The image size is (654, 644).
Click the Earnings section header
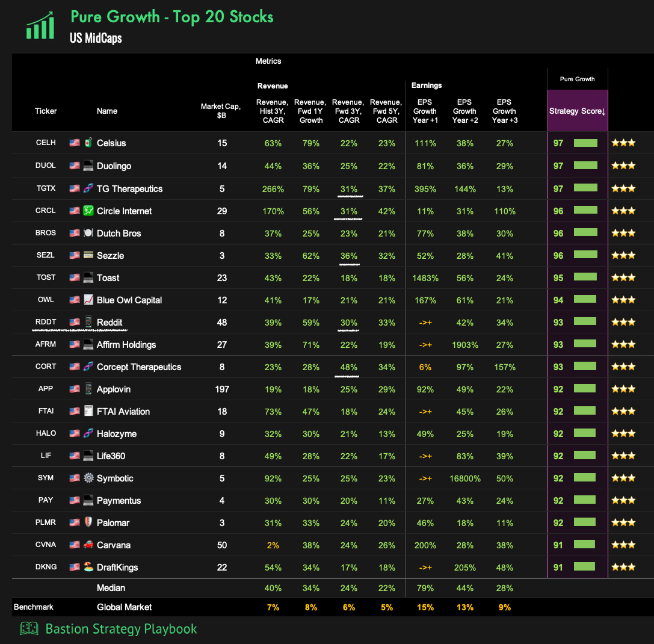point(426,85)
